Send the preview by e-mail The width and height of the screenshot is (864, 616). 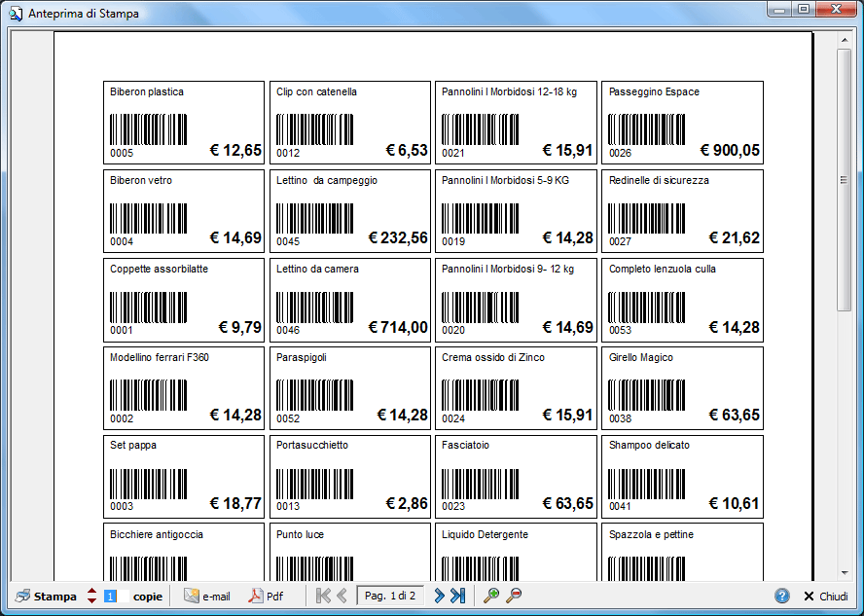(x=206, y=597)
